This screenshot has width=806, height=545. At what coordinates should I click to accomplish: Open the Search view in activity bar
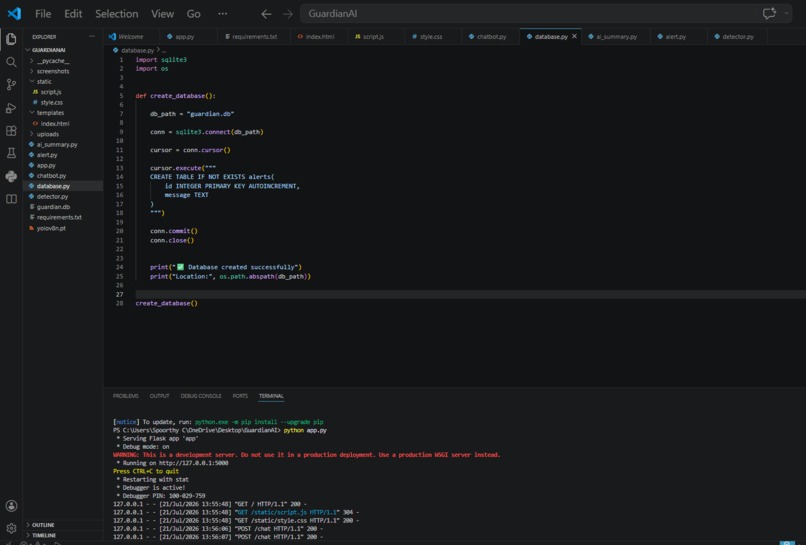[11, 62]
